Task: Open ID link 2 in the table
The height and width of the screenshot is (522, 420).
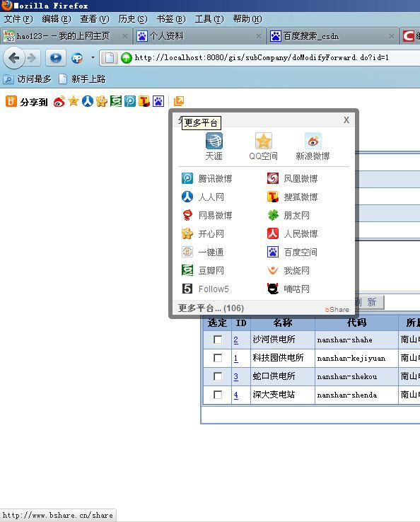Action: click(x=235, y=340)
